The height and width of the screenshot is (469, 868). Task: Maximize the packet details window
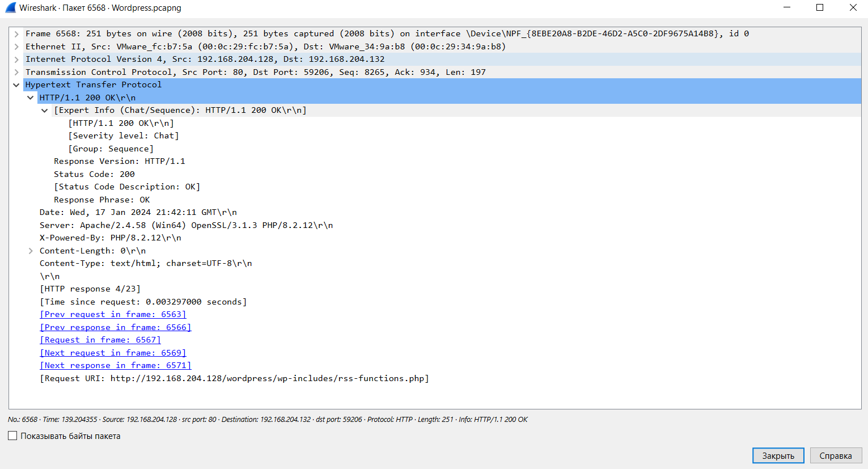click(820, 7)
